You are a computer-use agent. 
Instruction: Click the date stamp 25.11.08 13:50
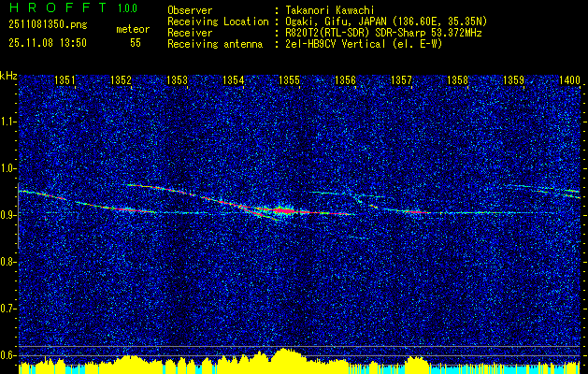click(48, 43)
